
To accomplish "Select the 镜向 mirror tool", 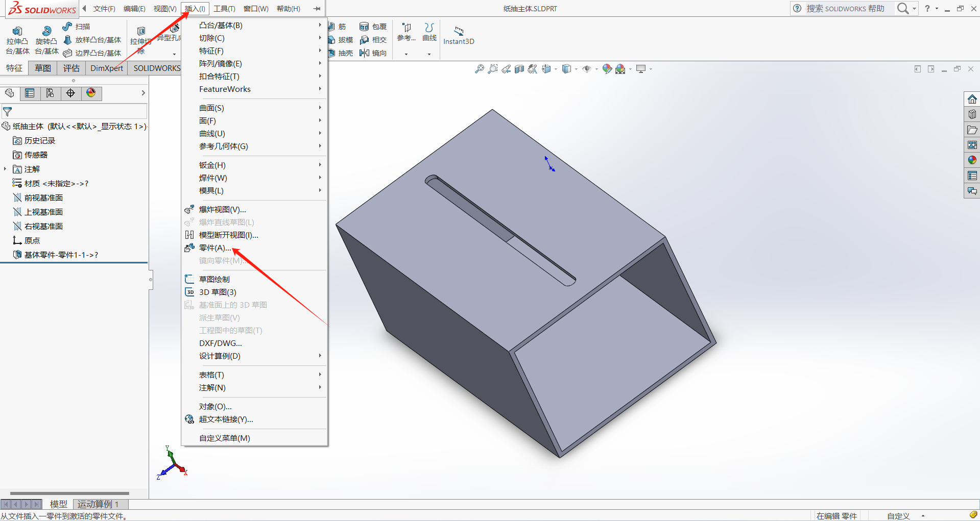I will click(373, 53).
